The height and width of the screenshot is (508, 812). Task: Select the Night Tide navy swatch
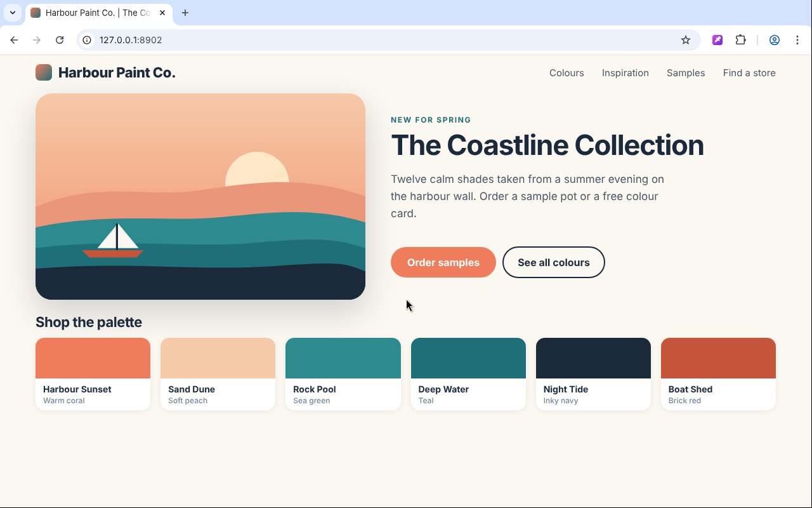click(593, 358)
